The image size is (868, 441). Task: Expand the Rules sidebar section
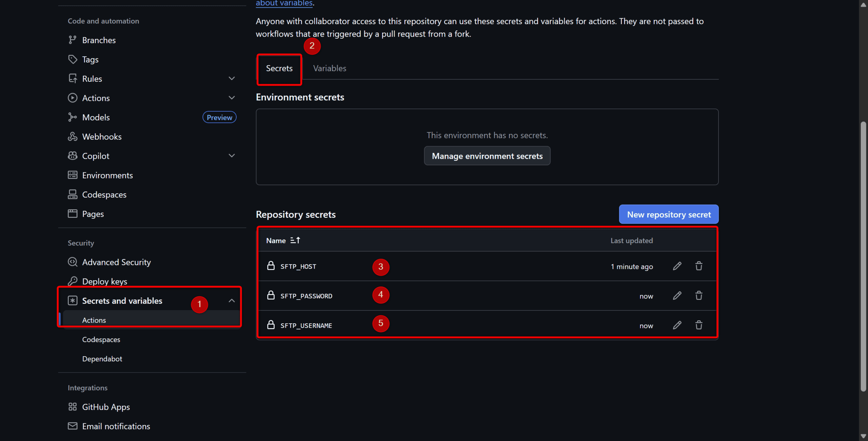[232, 79]
